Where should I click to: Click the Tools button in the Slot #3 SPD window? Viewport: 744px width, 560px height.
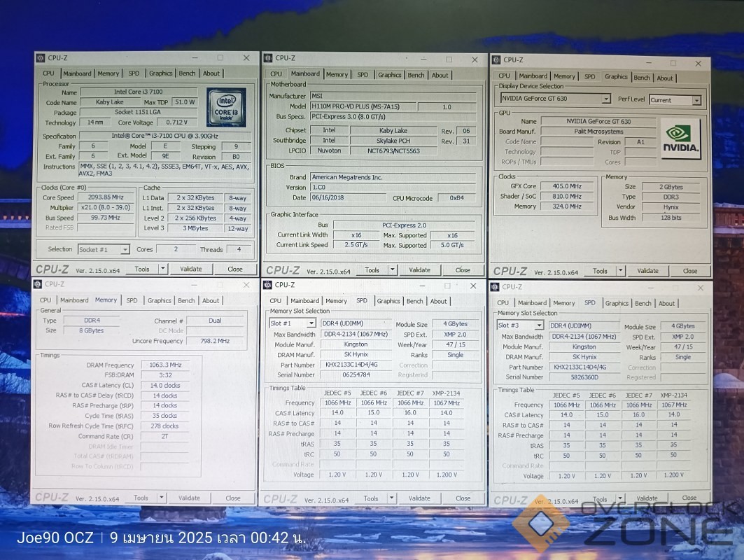tap(600, 499)
